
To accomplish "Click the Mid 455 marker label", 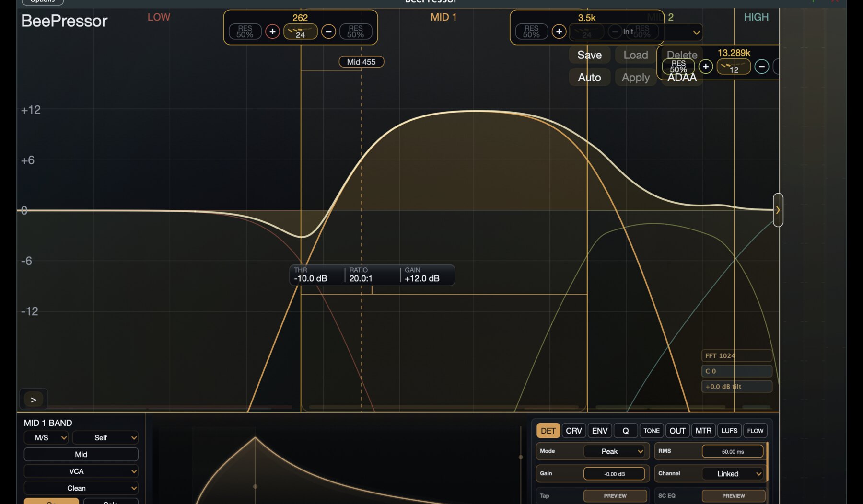I will (362, 62).
